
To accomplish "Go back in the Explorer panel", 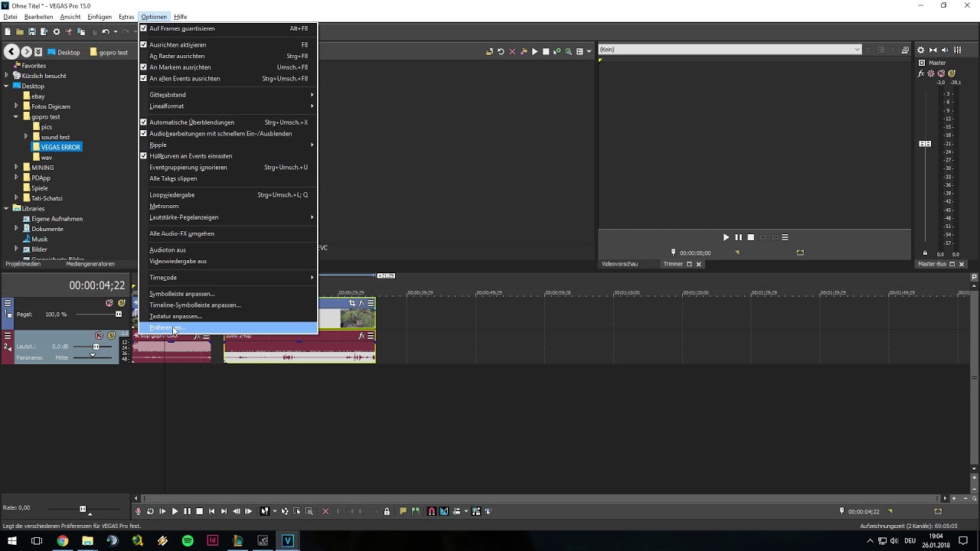I will (x=11, y=52).
